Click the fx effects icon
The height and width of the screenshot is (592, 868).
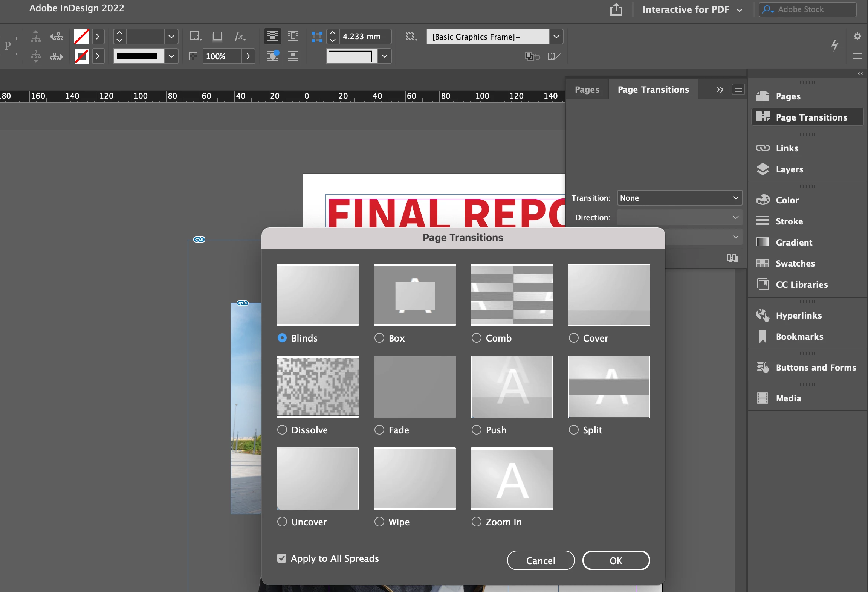[240, 36]
